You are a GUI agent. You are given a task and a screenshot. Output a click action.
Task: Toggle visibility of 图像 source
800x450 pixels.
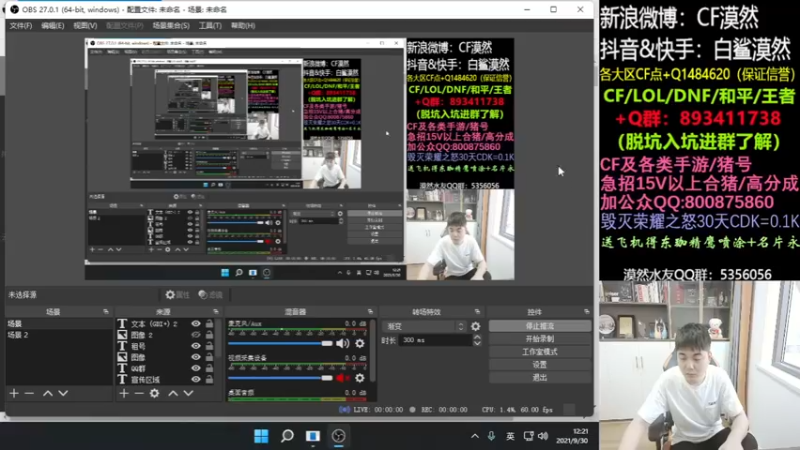(196, 357)
